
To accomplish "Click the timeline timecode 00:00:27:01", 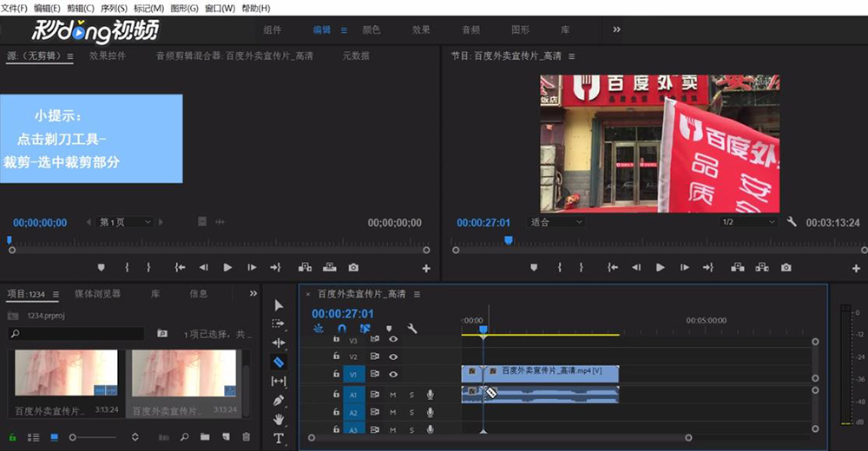I will (x=343, y=314).
